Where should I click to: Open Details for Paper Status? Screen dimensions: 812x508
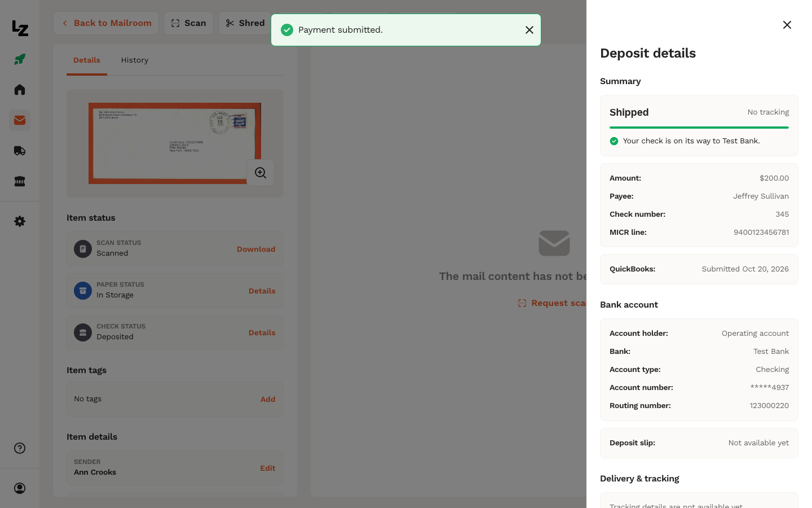coord(262,291)
